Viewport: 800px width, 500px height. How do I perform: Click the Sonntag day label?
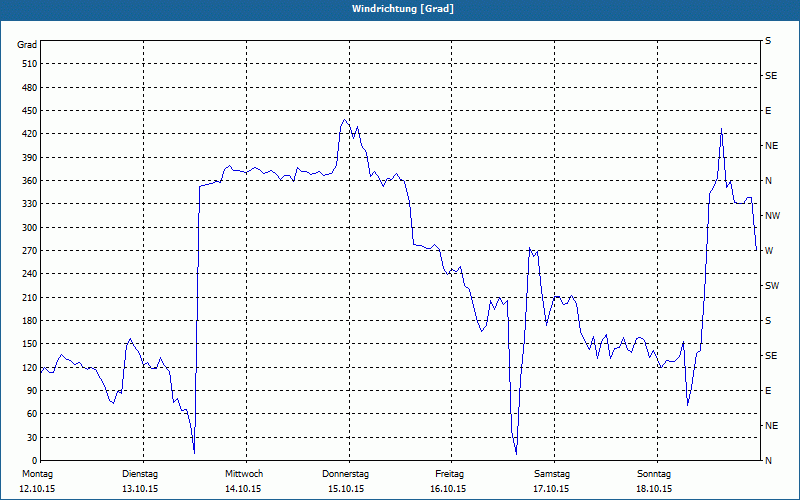pos(654,474)
